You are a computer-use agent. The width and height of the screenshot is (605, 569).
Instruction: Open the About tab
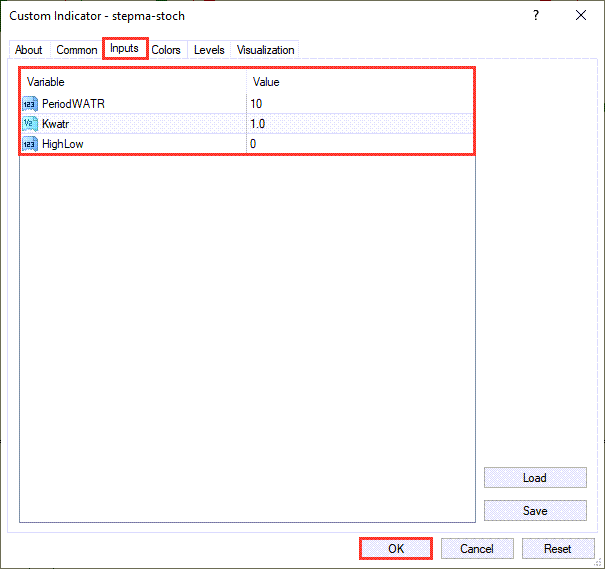coord(29,50)
